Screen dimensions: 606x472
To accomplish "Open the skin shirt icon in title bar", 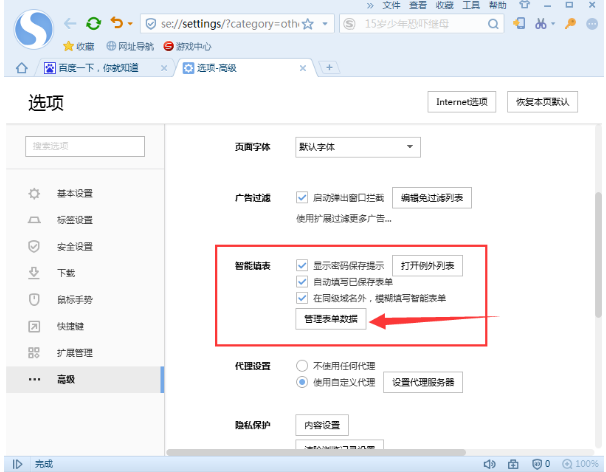I will (x=524, y=5).
